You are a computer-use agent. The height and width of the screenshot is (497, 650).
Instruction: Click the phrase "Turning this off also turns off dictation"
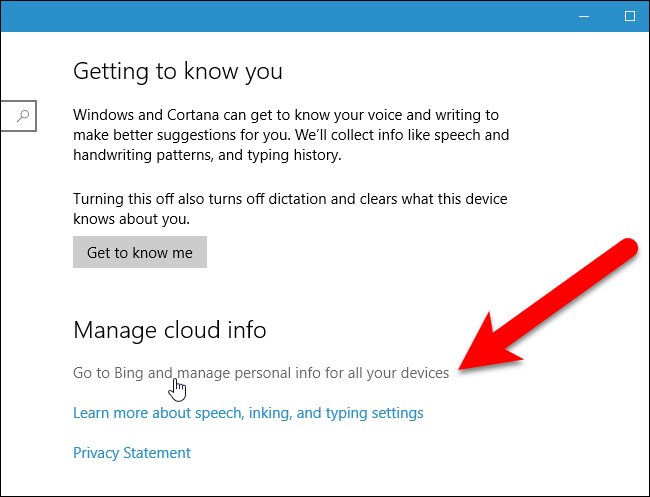coord(215,198)
